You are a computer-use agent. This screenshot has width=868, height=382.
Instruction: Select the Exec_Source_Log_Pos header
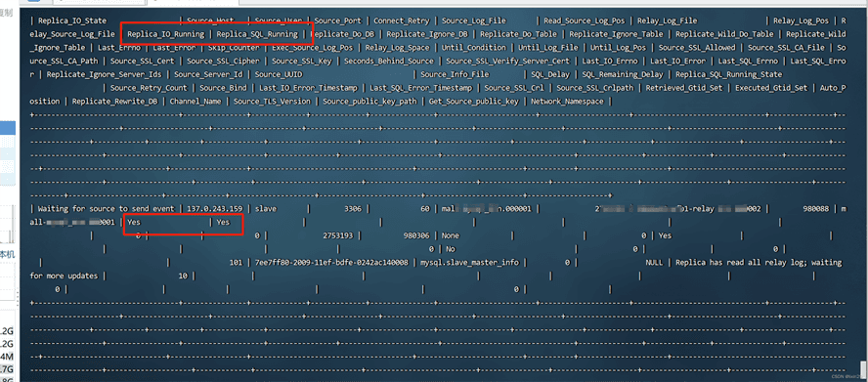click(x=312, y=48)
